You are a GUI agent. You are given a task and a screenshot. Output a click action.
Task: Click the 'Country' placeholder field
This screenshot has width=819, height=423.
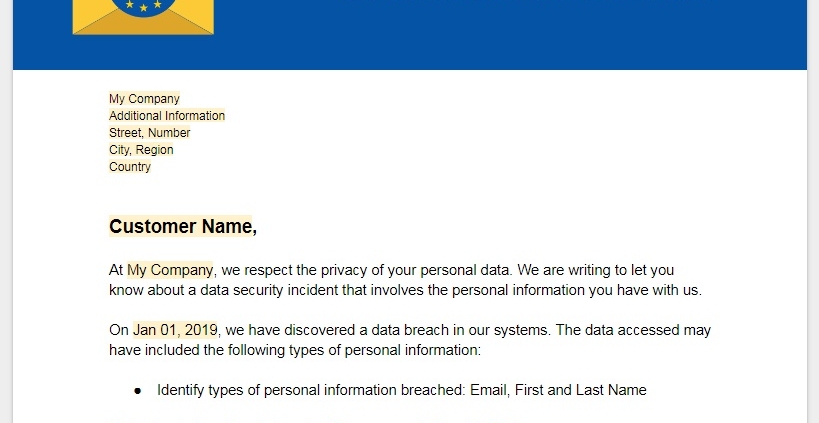coord(130,167)
